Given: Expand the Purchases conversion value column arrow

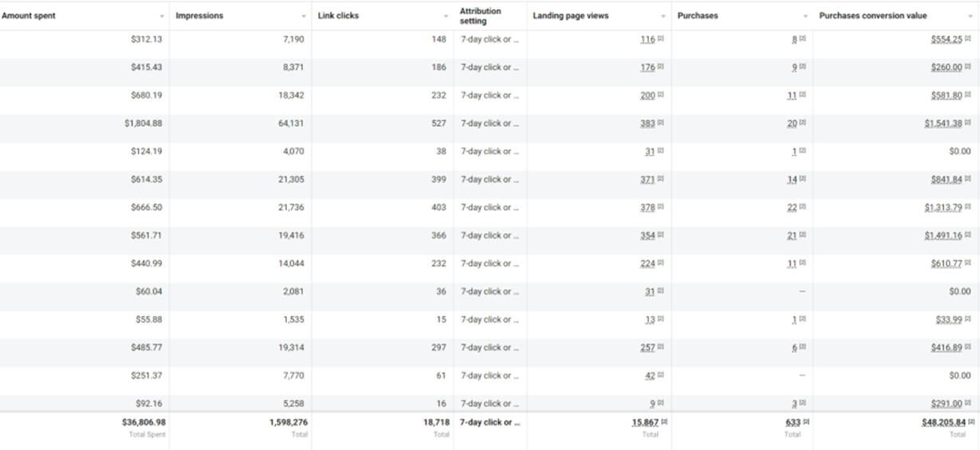Looking at the screenshot, I should pos(970,17).
